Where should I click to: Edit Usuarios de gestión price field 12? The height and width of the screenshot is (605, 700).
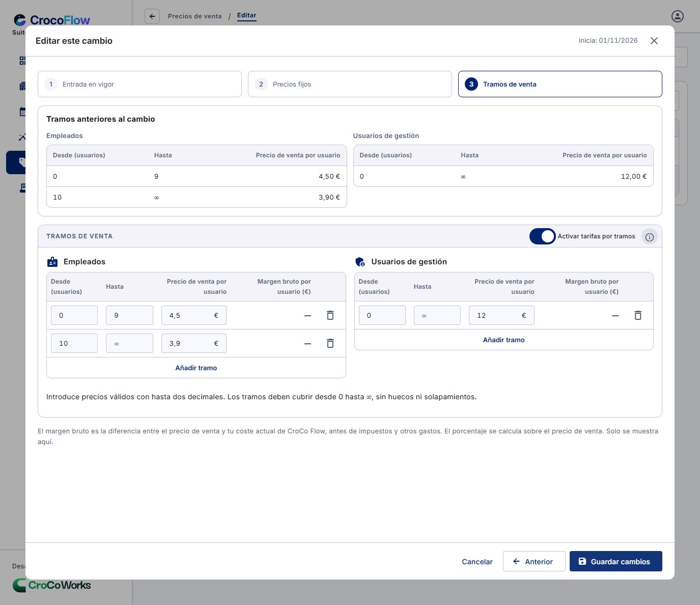tap(501, 315)
